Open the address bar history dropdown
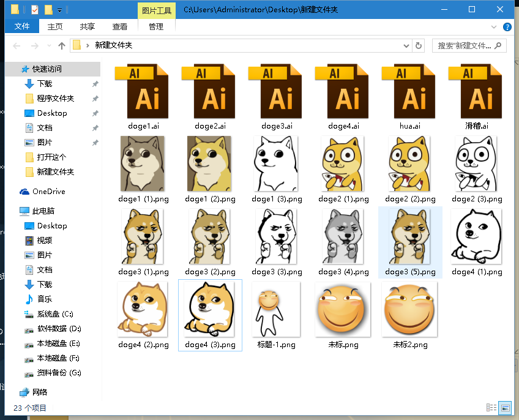Viewport: 519px width, 420px height. (406, 45)
